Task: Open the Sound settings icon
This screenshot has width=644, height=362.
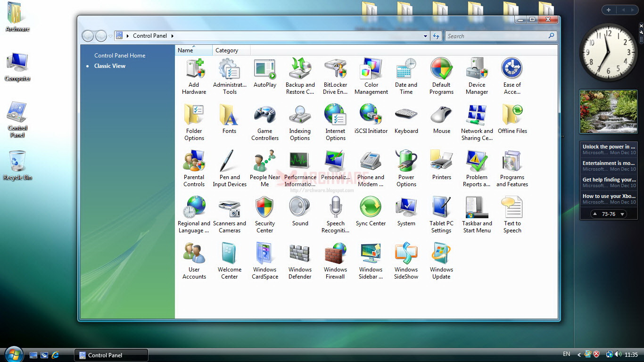Action: pos(300,212)
